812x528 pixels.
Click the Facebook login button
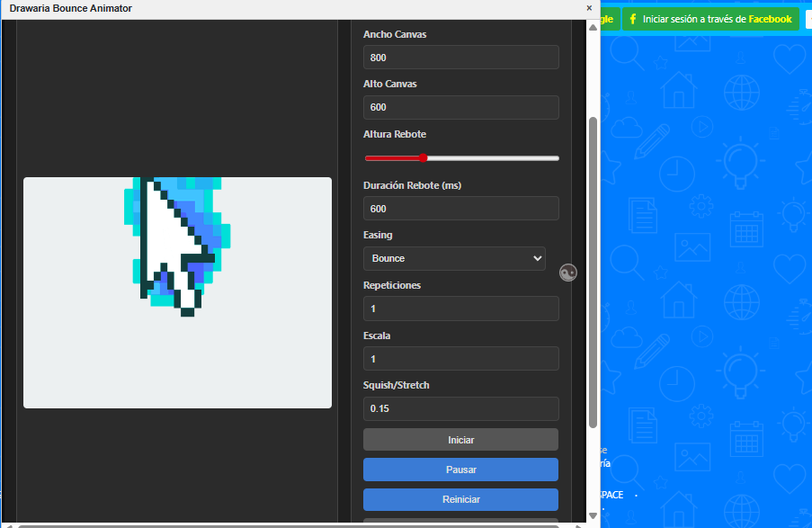coord(709,19)
